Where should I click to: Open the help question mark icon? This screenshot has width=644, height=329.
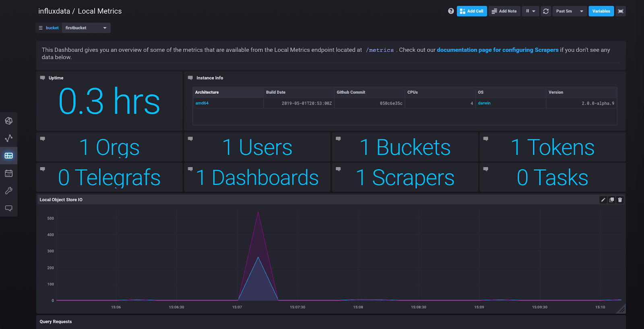(x=451, y=11)
